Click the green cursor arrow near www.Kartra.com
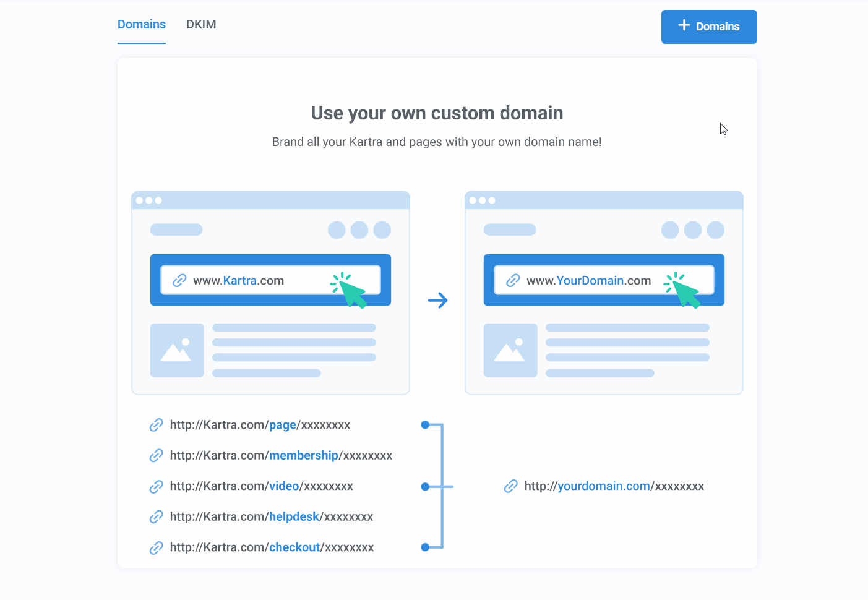Screen dimensions: 868x600 (x=351, y=292)
